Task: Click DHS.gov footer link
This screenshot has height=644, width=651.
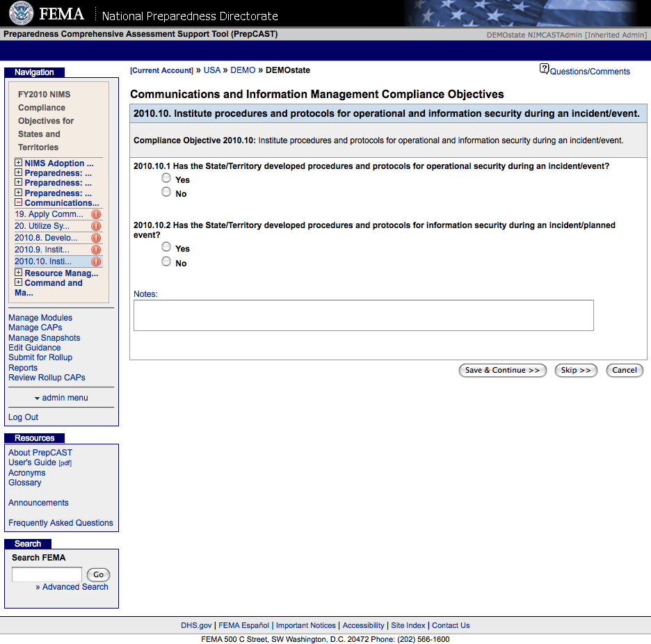Action: point(196,625)
